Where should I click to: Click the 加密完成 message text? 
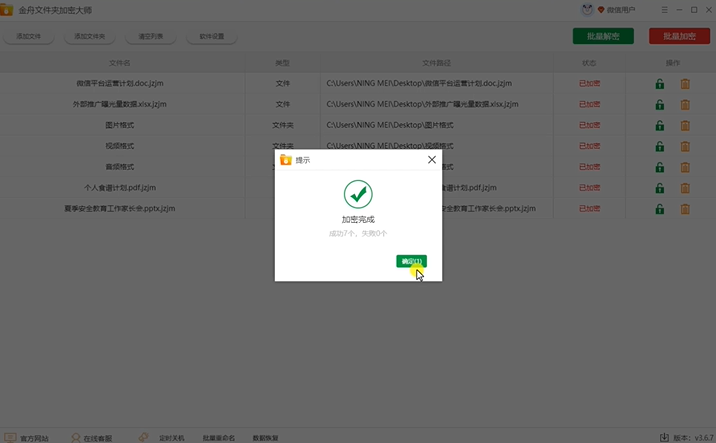click(358, 219)
